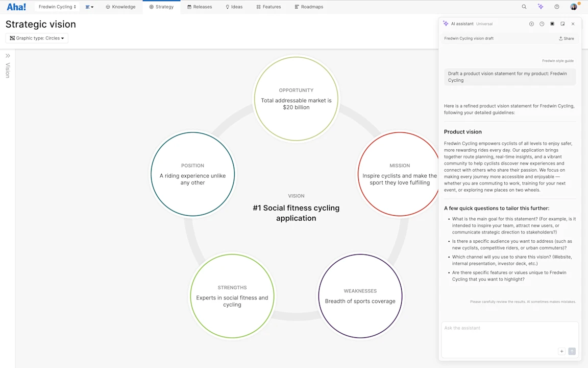Switch to the Releases tab
Image resolution: width=588 pixels, height=368 pixels.
(200, 7)
